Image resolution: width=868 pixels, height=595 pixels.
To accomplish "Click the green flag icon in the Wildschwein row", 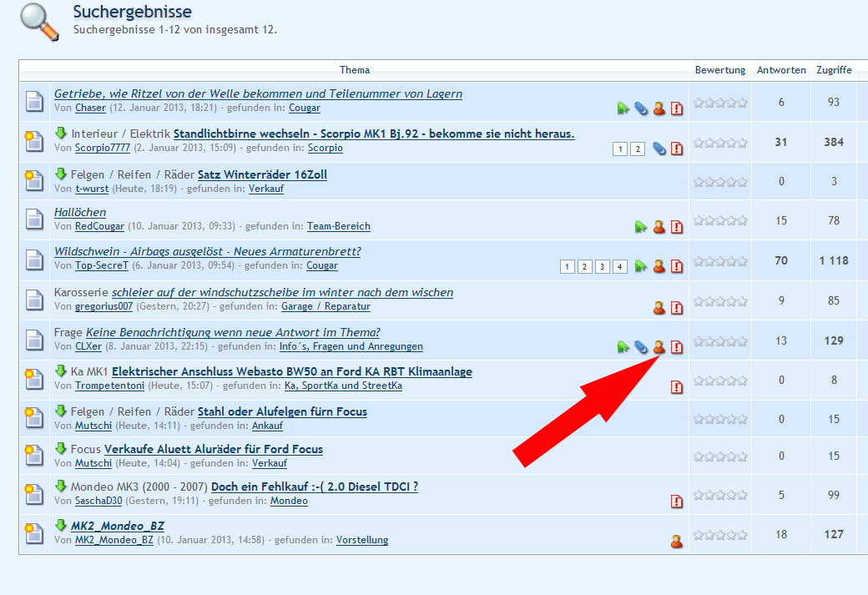I will coord(641,266).
